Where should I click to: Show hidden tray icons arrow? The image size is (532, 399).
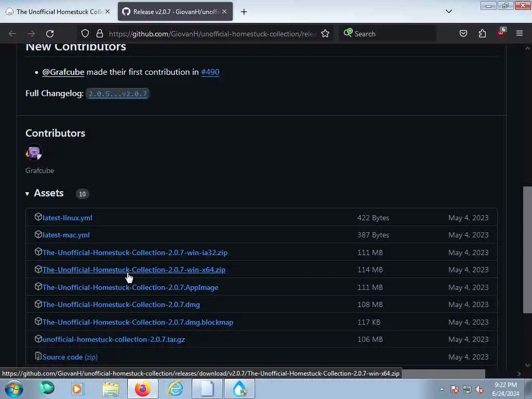pyautogui.click(x=442, y=390)
